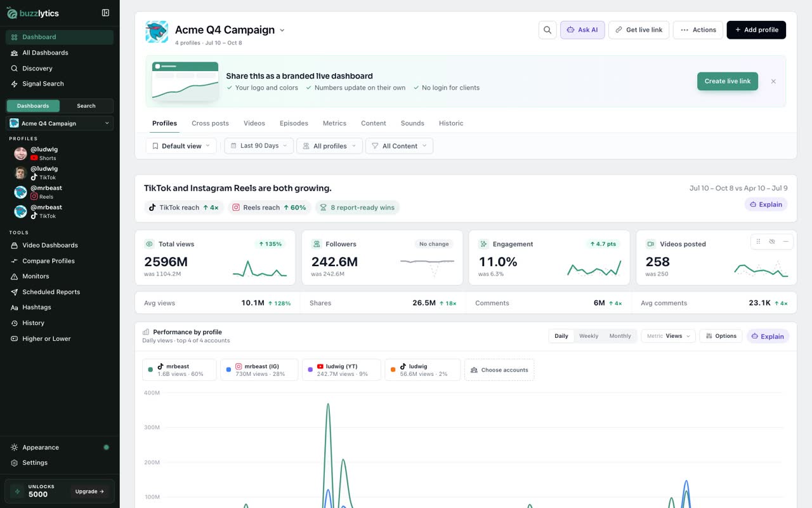The width and height of the screenshot is (812, 508).
Task: Collapse the sidebar panel icon
Action: (105, 13)
